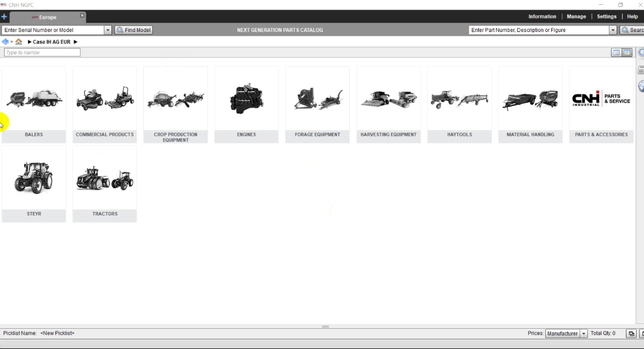Expand the arrow before Case IH AG EUR
The height and width of the screenshot is (349, 644).
[30, 42]
